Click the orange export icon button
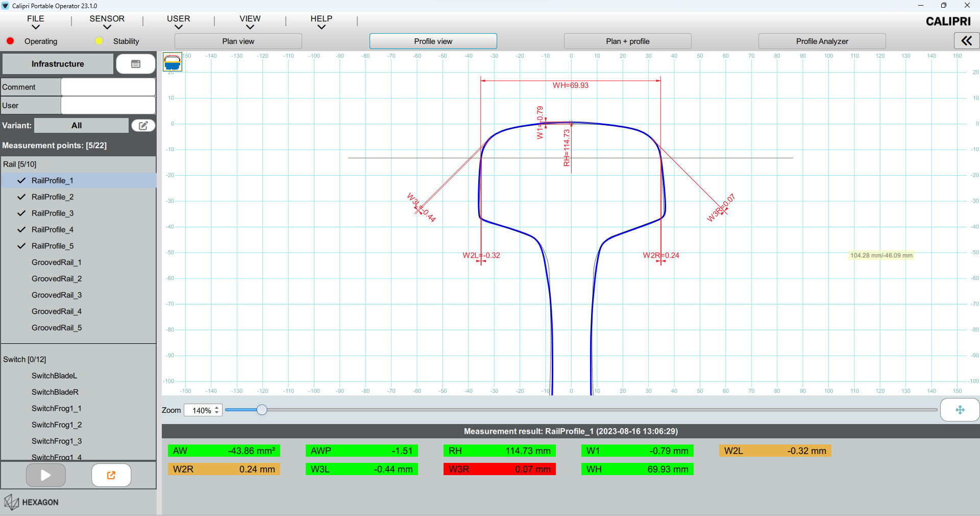This screenshot has height=516, width=980. [x=111, y=475]
